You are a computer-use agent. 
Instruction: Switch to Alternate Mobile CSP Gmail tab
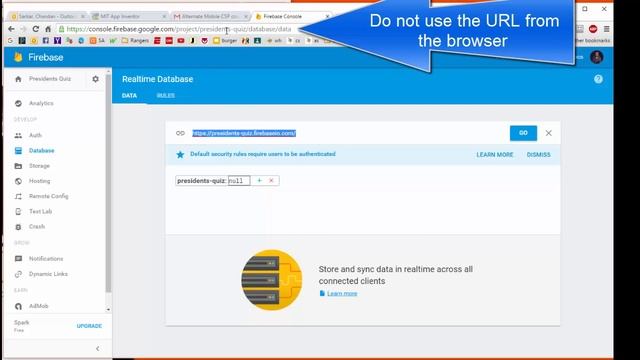point(210,16)
